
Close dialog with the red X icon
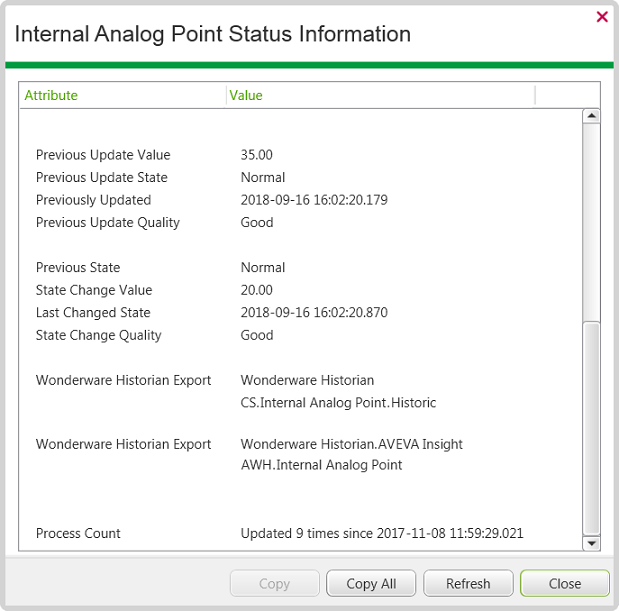pos(602,17)
